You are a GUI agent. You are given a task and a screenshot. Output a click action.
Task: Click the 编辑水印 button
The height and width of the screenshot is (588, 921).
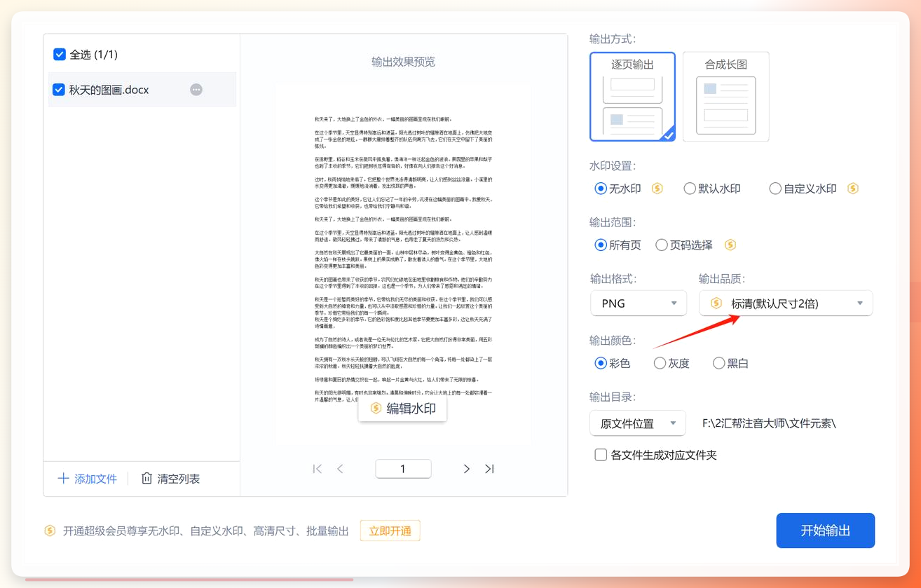403,409
